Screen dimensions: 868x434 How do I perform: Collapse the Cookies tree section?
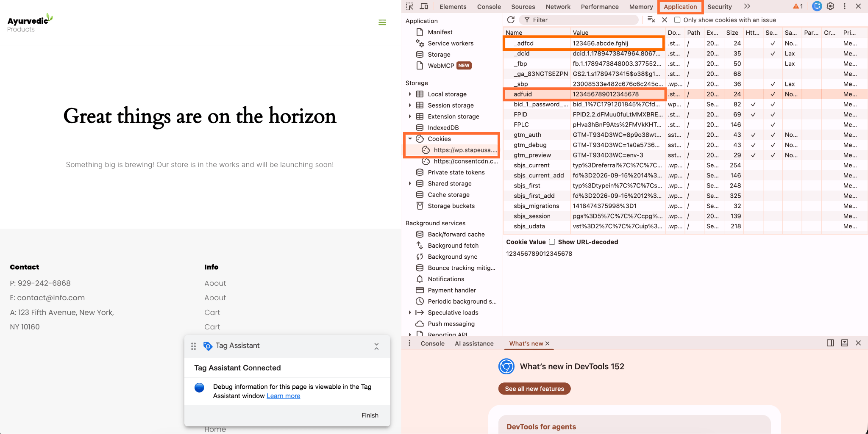[x=410, y=139]
